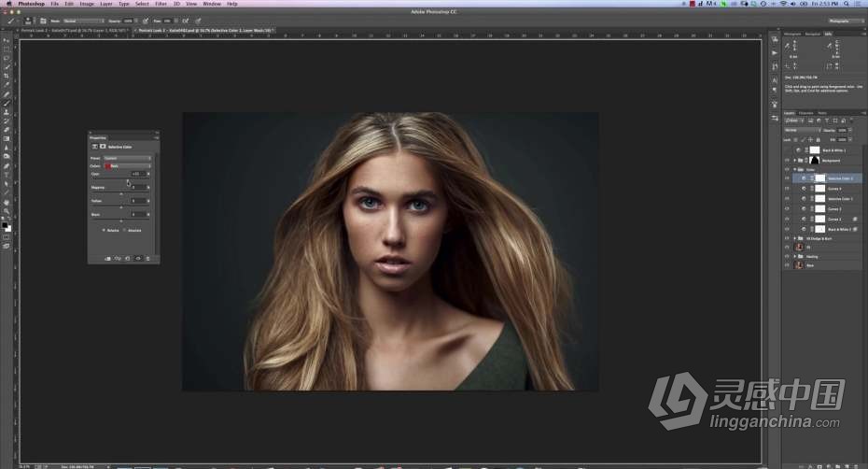Open the File menu
868x469 pixels.
click(55, 4)
